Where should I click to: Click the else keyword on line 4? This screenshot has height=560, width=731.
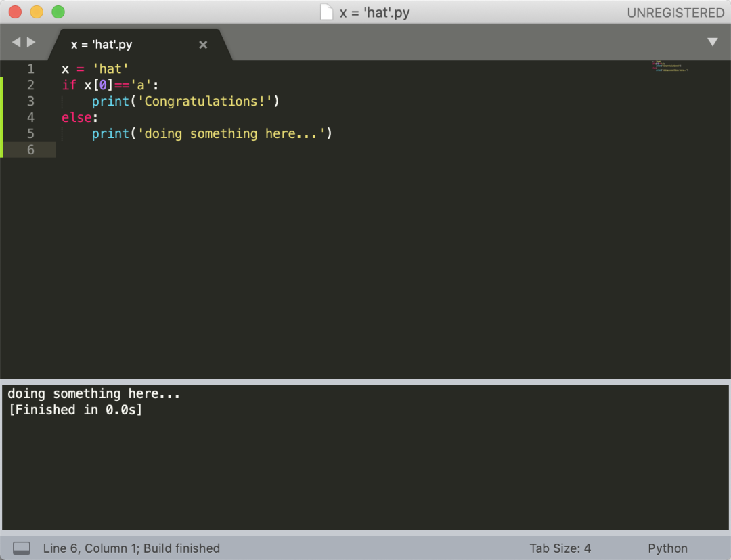click(77, 118)
